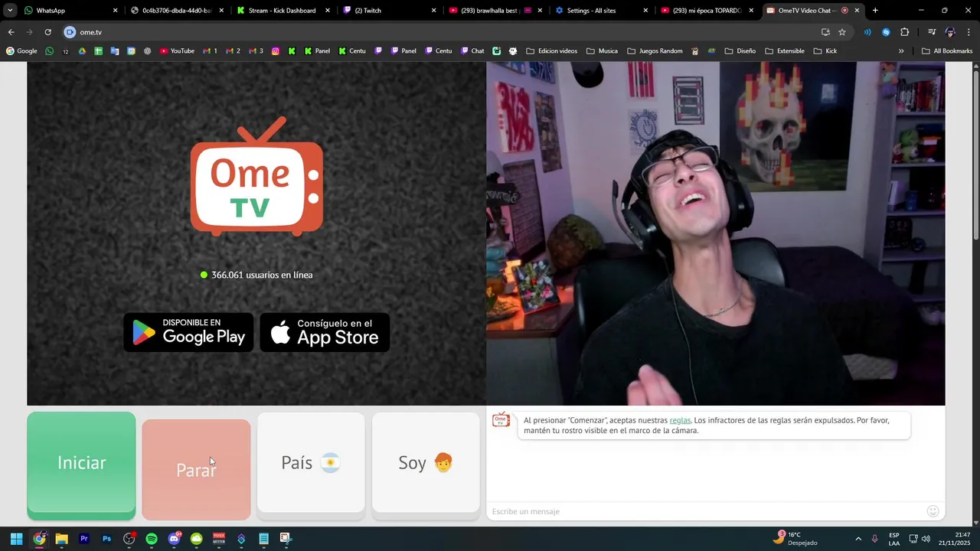980x551 pixels.
Task: Open the Gmail 2 bookmark
Action: coord(233,51)
